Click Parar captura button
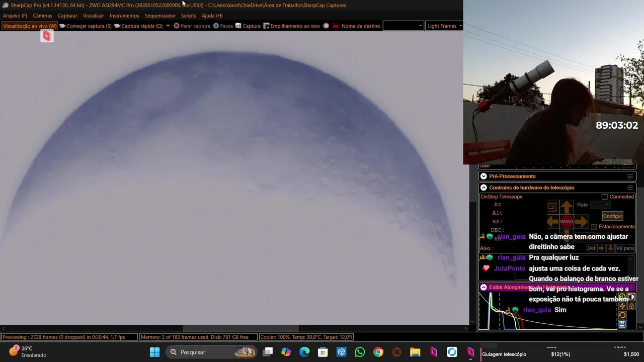This screenshot has width=644, height=362. point(192,26)
